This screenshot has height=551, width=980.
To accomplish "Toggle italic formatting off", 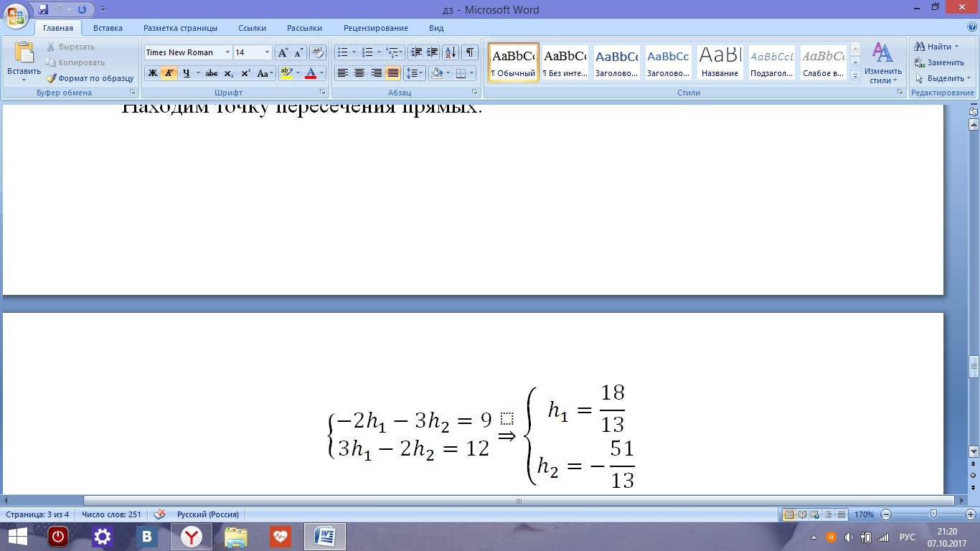I will (169, 73).
